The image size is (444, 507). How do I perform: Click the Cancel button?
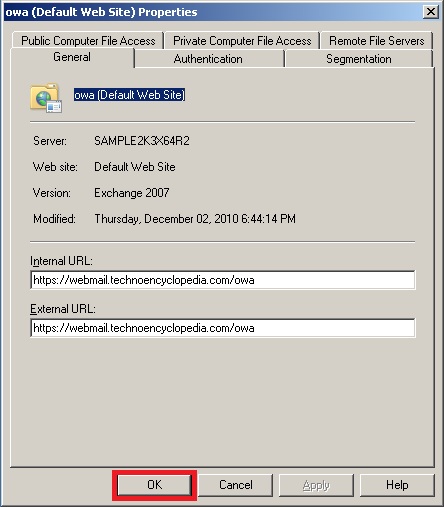click(x=236, y=485)
